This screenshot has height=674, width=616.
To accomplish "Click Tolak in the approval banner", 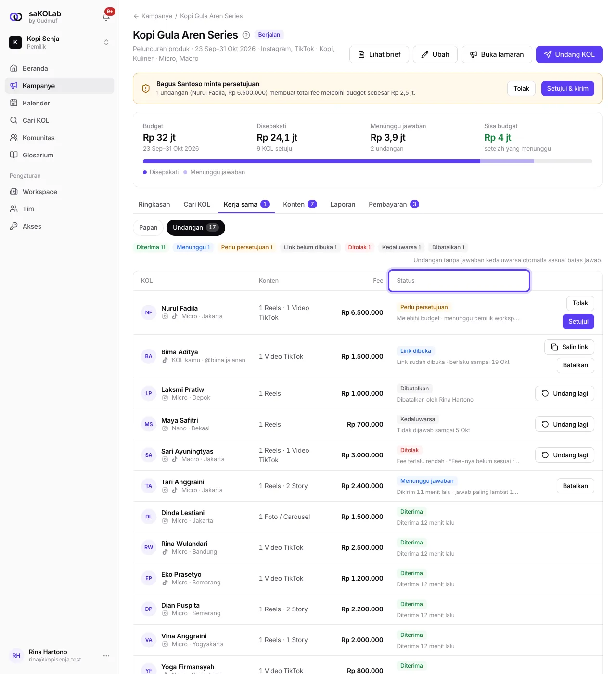I will pyautogui.click(x=521, y=89).
